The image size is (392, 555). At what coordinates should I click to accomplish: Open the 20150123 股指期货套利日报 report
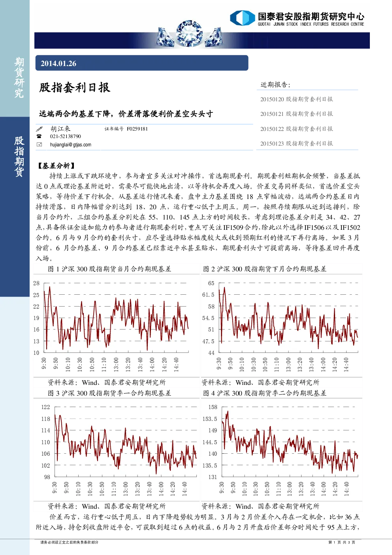(x=296, y=144)
